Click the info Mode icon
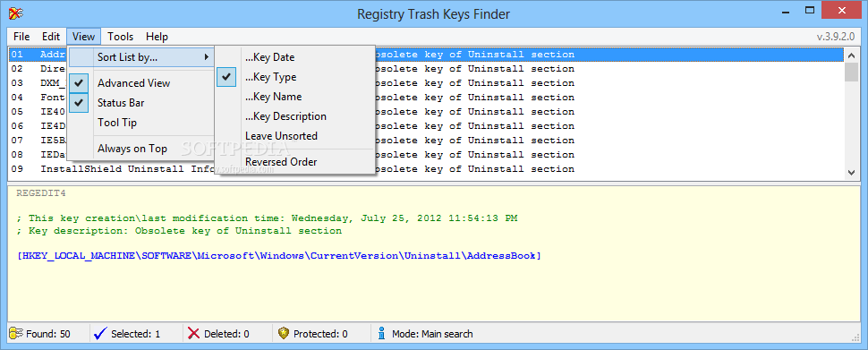Viewport: 868px width, 350px height. point(381,333)
